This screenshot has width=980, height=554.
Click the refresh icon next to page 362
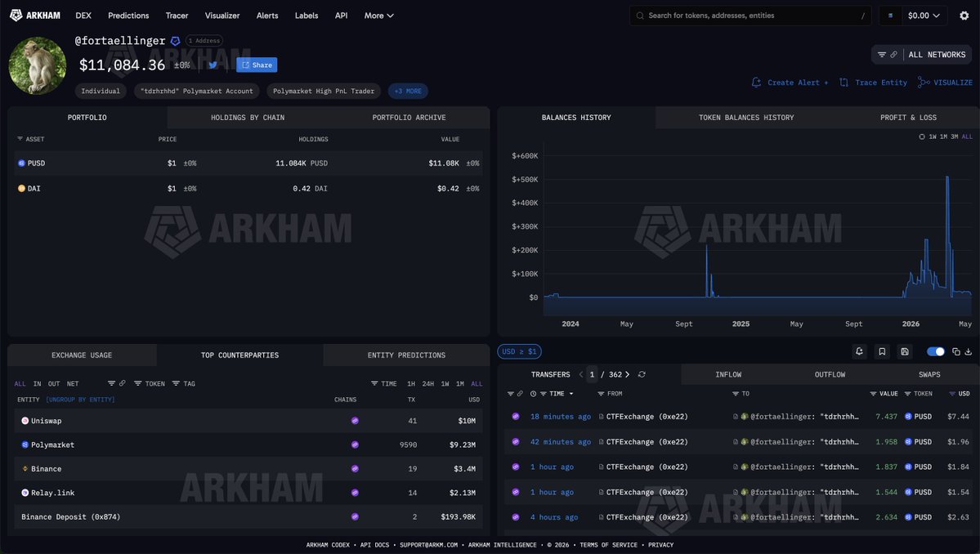tap(642, 375)
